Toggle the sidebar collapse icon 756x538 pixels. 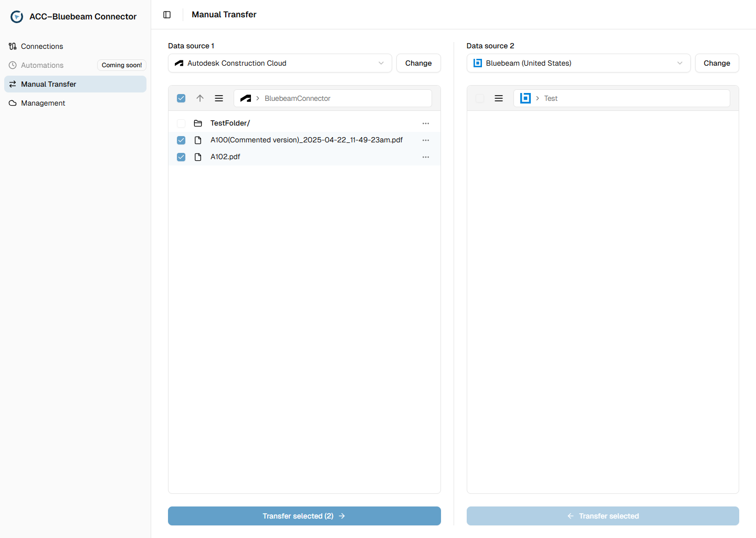[x=167, y=15]
